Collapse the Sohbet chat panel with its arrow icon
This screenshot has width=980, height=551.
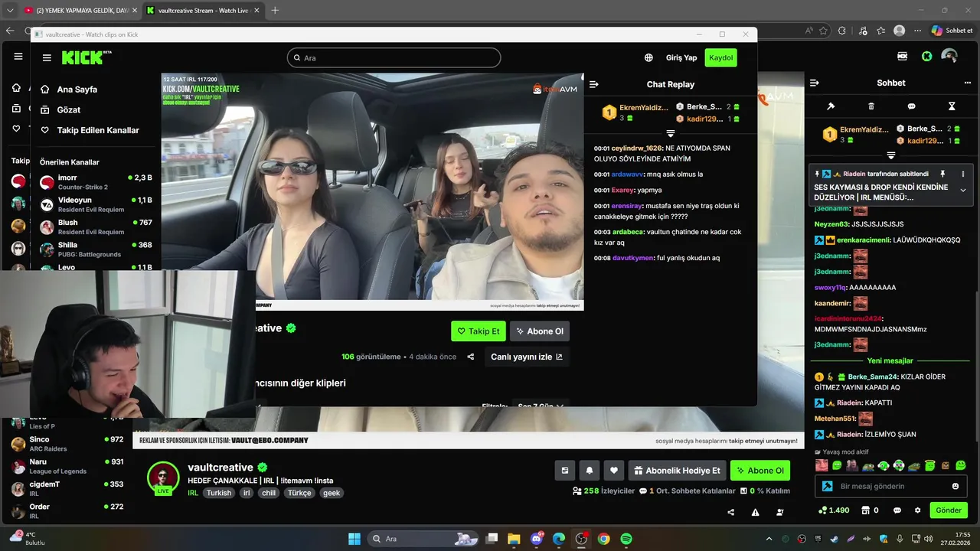814,83
